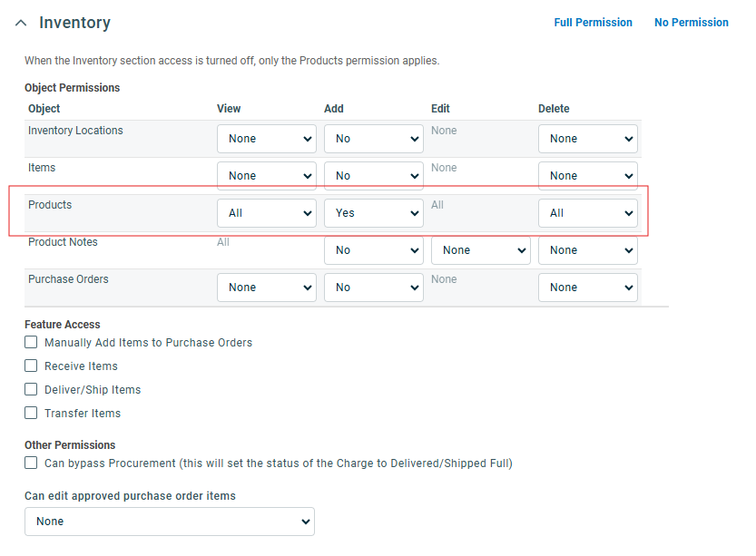Enable Manually Add Items to Purchase Orders
Screen dimensions: 756x556
30,342
